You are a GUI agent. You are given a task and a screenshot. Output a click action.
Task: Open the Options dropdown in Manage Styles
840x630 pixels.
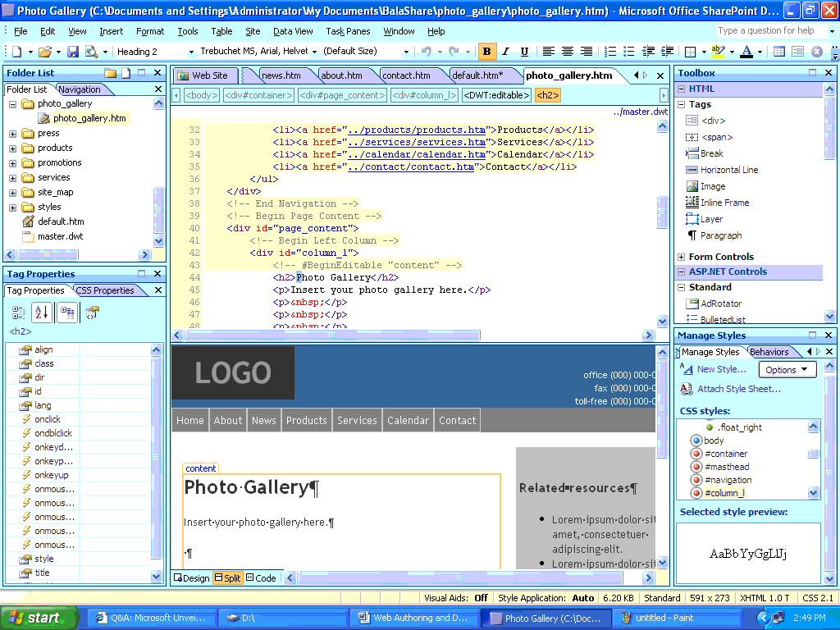[x=787, y=370]
